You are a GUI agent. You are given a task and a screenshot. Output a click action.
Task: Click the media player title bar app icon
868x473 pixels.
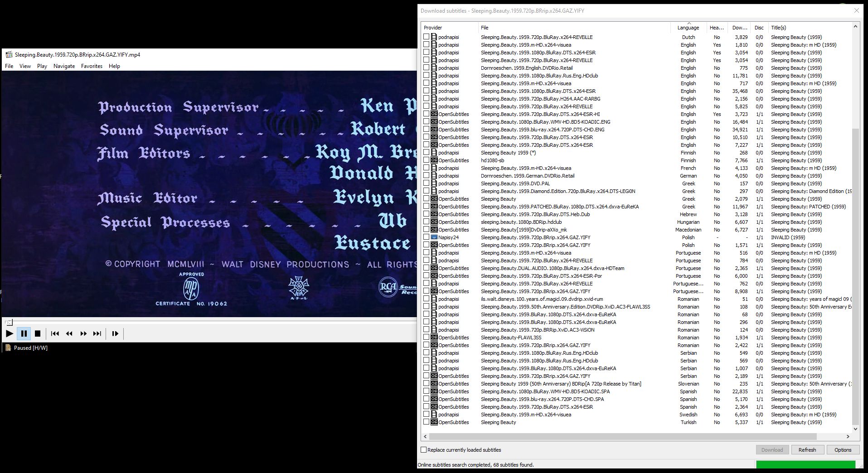(9, 55)
